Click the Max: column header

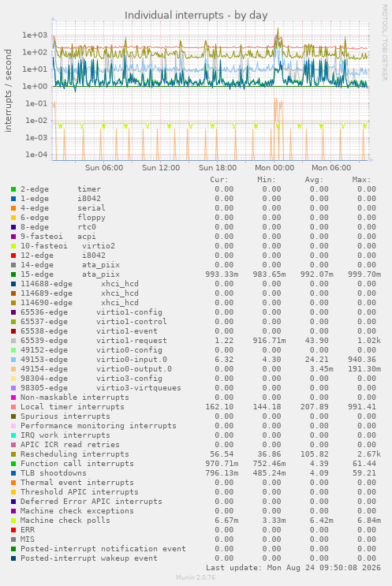361,180
